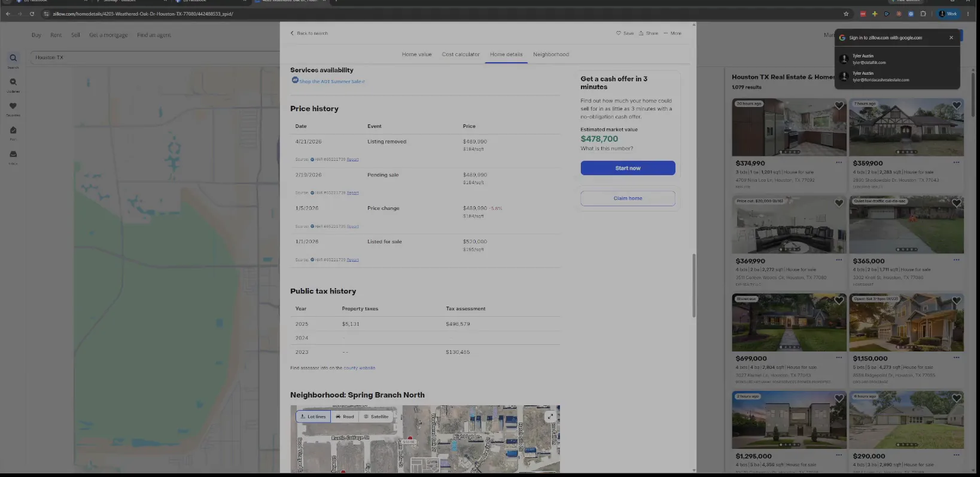Click the Claim home button

coord(628,198)
